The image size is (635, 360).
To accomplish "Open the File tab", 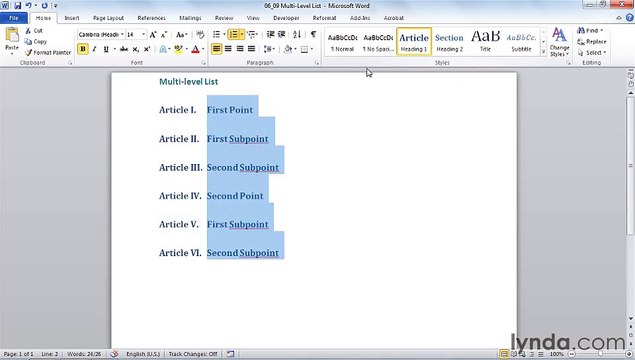I will [14, 18].
